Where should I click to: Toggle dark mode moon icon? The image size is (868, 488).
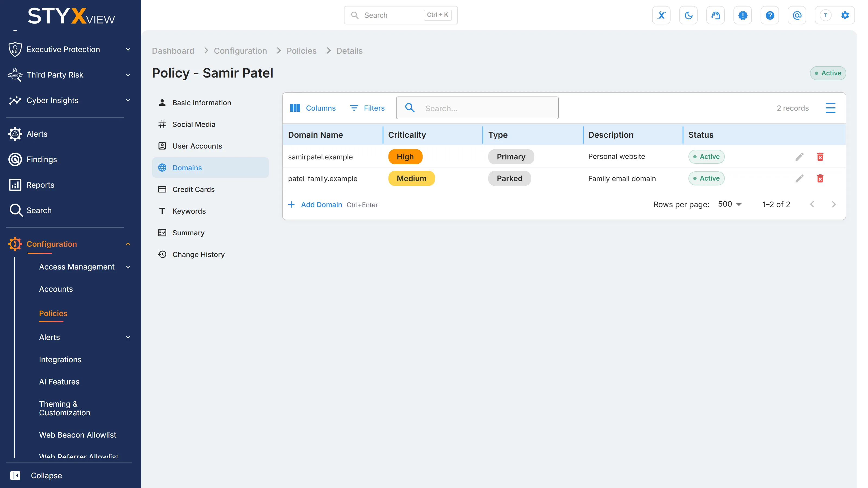click(688, 15)
